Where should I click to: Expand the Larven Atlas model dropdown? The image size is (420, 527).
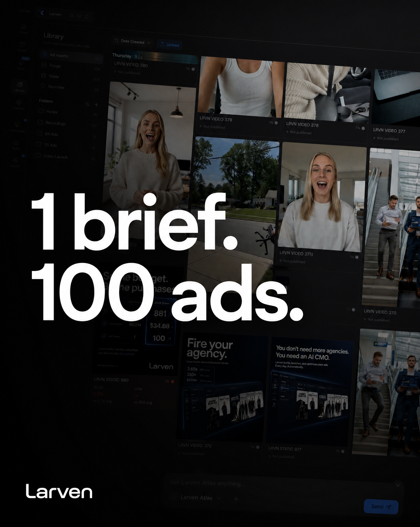pos(219,498)
